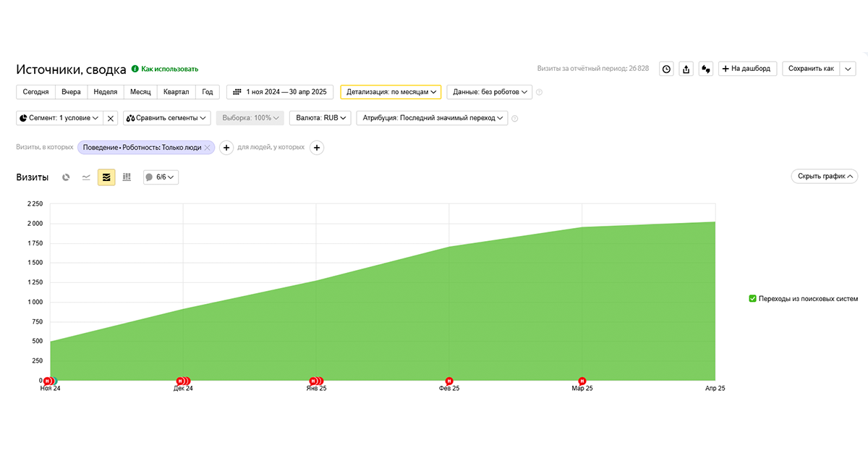This screenshot has width=868, height=456.
Task: Select the stacked area chart view
Action: pyautogui.click(x=106, y=177)
